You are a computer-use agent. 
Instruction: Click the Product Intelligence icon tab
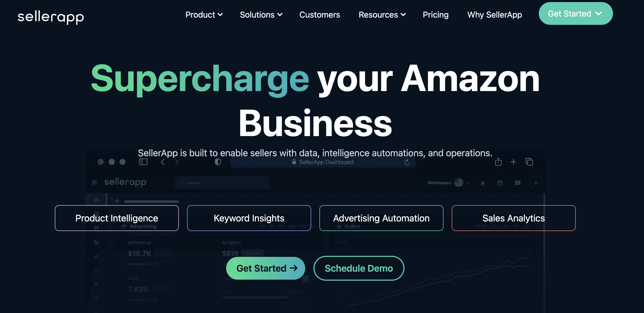point(116,218)
